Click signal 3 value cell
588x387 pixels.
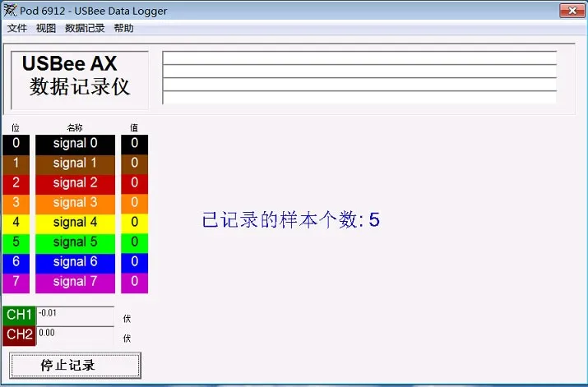134,204
